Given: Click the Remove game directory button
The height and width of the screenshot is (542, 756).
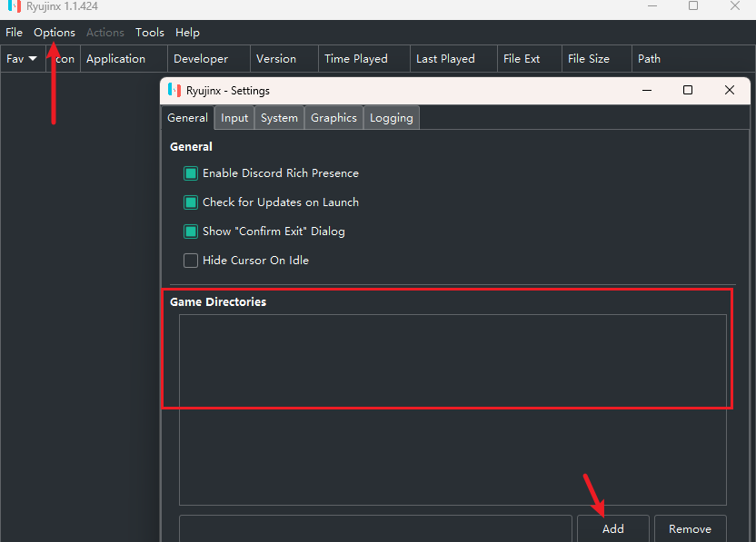Looking at the screenshot, I should (x=690, y=528).
